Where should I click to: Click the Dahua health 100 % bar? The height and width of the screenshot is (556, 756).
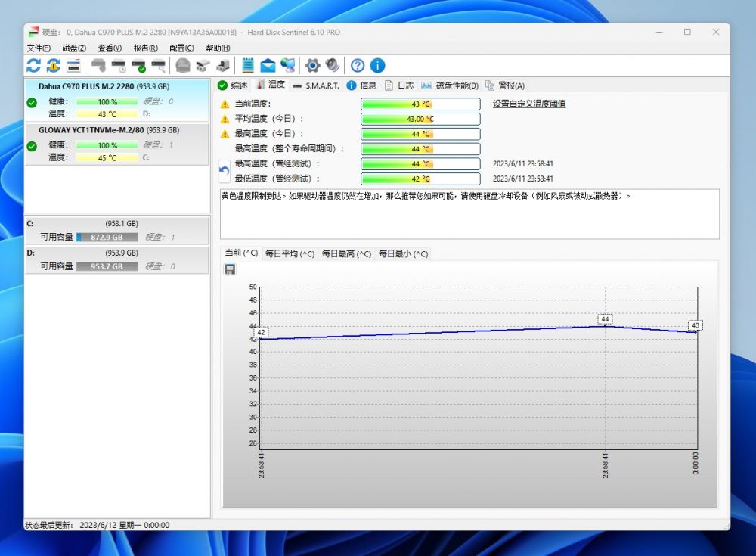pos(107,102)
